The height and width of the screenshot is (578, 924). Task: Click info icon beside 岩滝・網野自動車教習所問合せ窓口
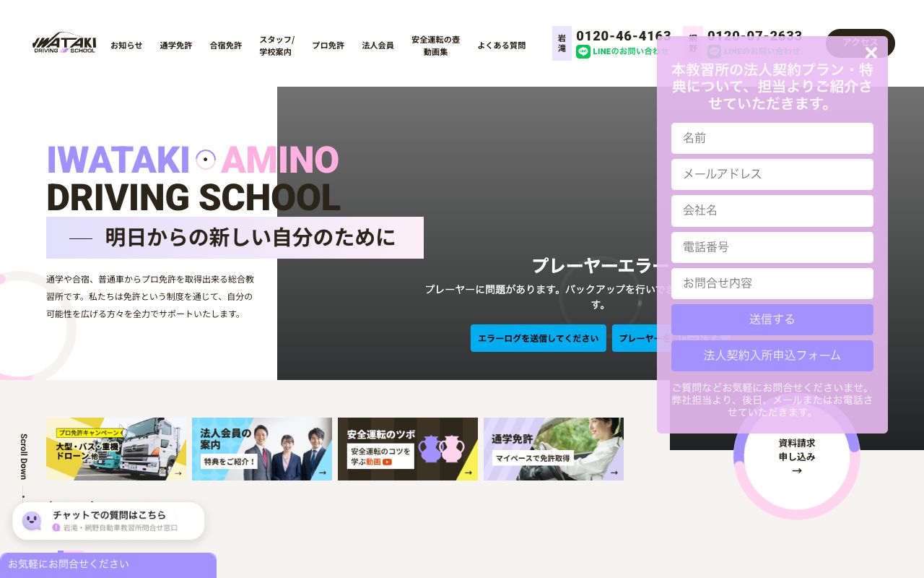(56, 528)
